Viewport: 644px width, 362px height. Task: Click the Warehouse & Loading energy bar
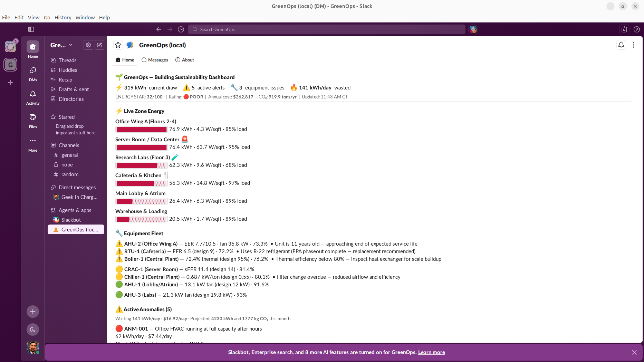tap(142, 219)
